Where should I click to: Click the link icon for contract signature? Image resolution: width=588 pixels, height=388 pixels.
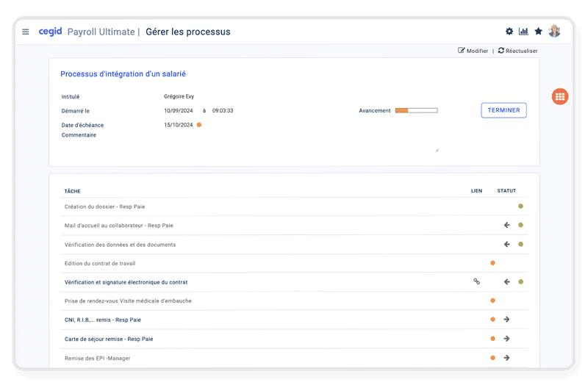(x=476, y=281)
